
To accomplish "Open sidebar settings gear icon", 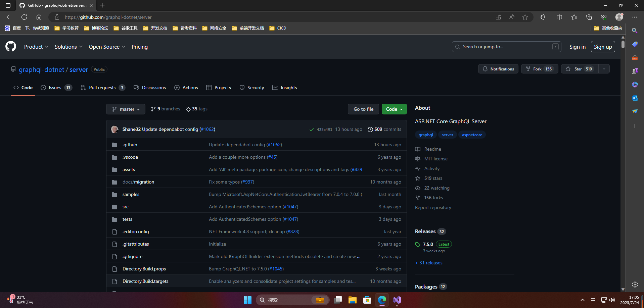I will coord(635,285).
